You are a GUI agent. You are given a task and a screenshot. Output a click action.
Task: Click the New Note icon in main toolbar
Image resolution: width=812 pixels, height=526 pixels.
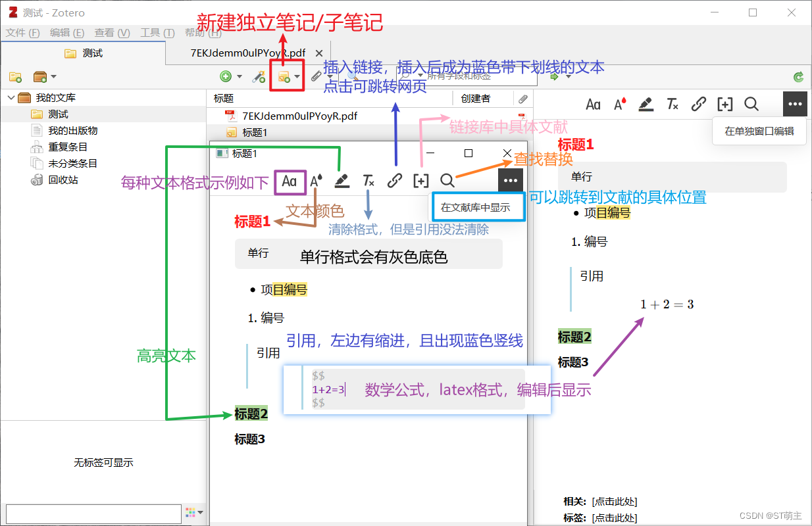(x=284, y=77)
